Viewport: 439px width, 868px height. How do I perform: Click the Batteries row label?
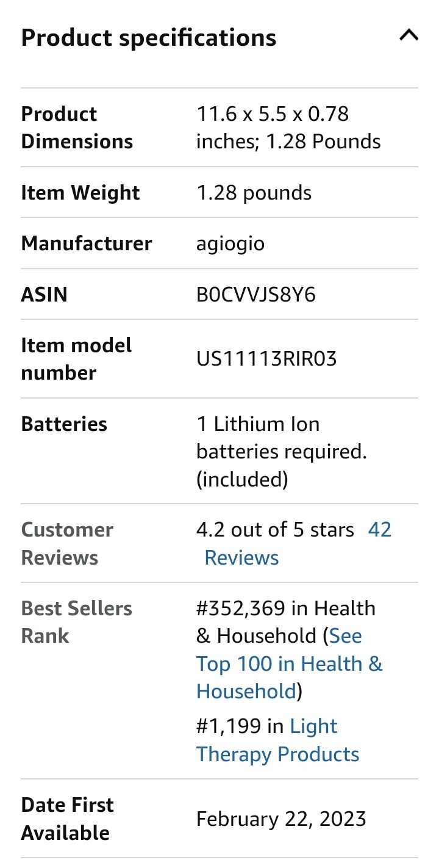pyautogui.click(x=64, y=424)
